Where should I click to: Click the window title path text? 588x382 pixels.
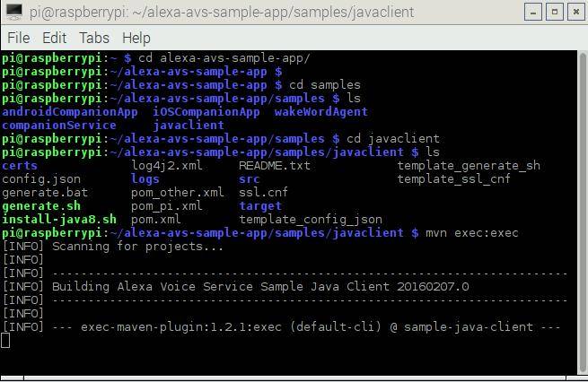click(222, 13)
